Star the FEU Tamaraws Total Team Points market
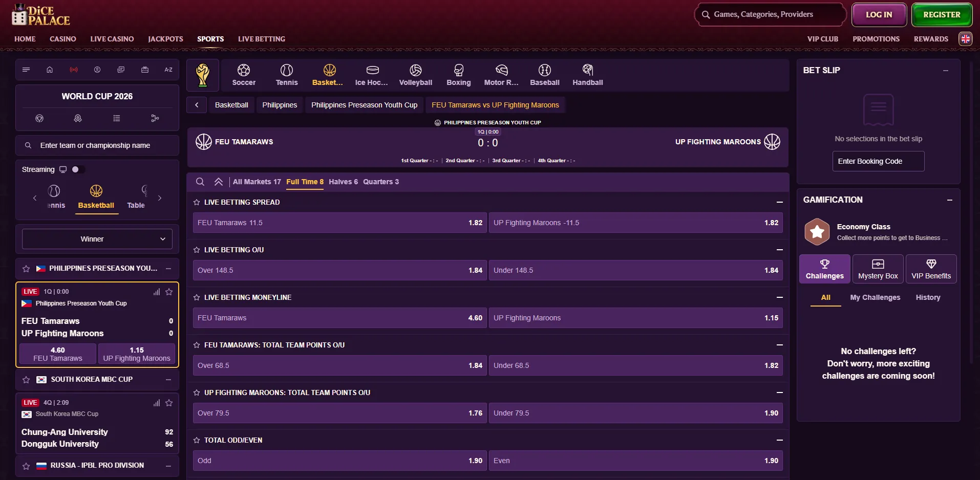This screenshot has height=480, width=980. point(197,345)
